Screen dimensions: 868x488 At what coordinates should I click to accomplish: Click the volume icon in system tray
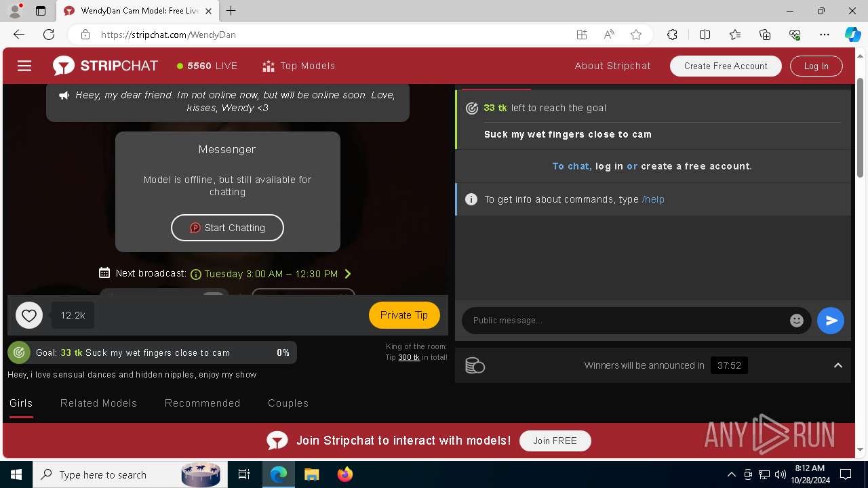(x=780, y=474)
